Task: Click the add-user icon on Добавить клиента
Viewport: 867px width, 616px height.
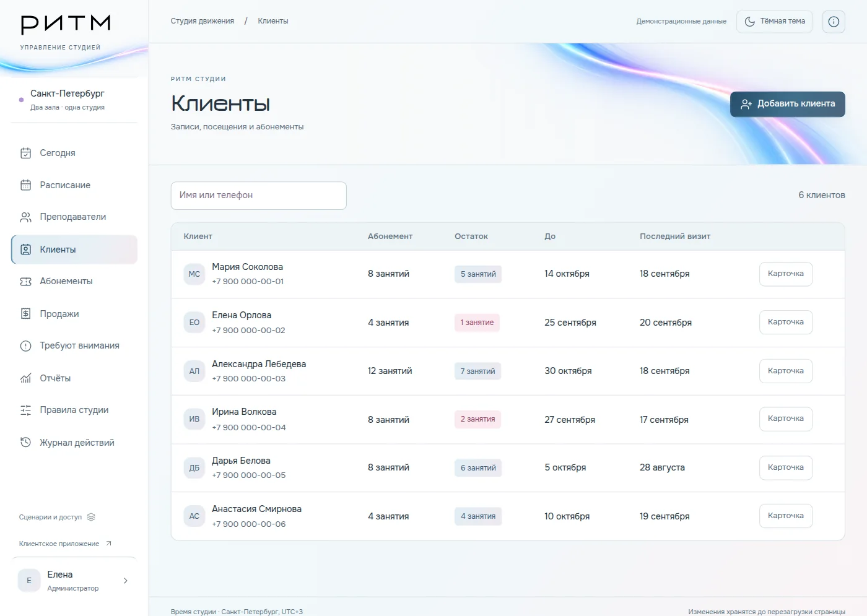Action: point(746,104)
